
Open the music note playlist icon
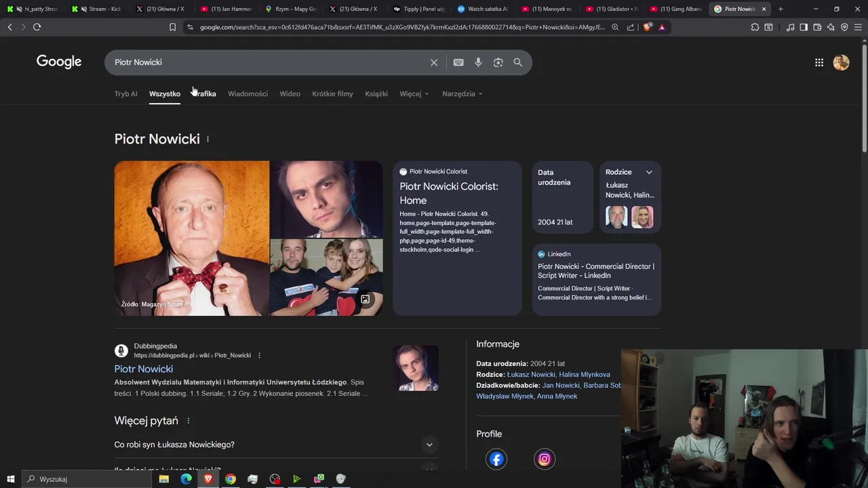(x=790, y=27)
